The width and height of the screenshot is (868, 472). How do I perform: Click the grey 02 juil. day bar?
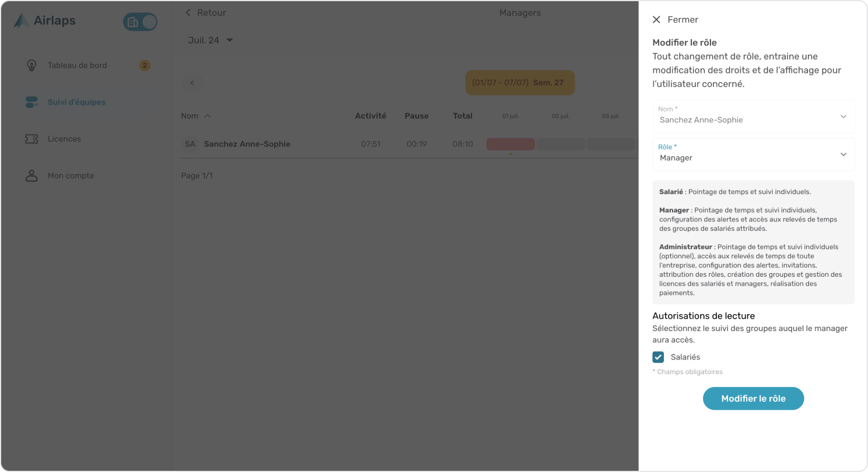[x=561, y=144]
